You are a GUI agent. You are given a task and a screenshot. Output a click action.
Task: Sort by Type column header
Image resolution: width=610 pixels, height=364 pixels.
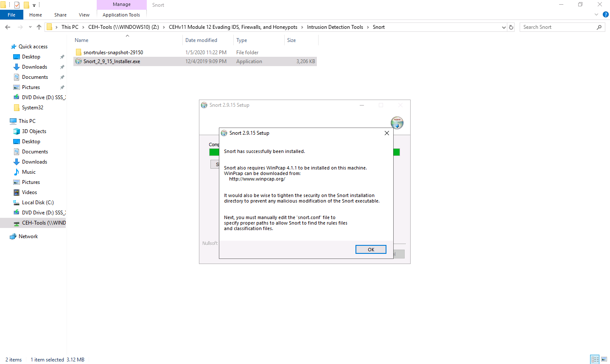click(242, 40)
